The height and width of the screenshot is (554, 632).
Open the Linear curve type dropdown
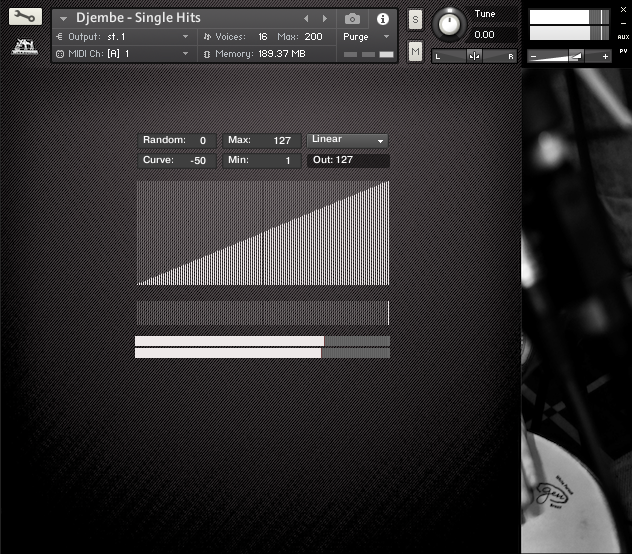pos(347,140)
